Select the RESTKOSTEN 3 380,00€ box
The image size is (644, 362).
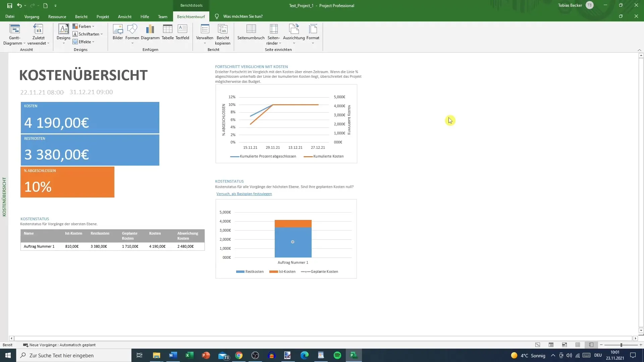tap(90, 150)
